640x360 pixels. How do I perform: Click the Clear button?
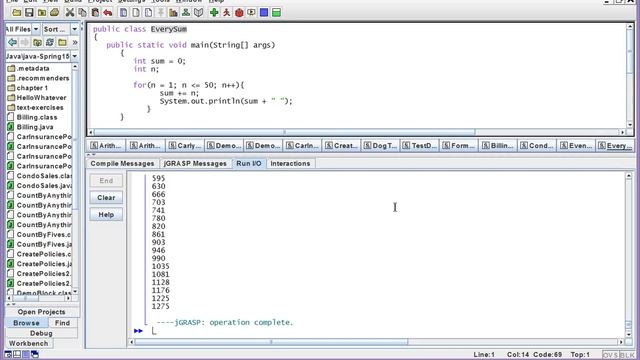click(x=106, y=198)
